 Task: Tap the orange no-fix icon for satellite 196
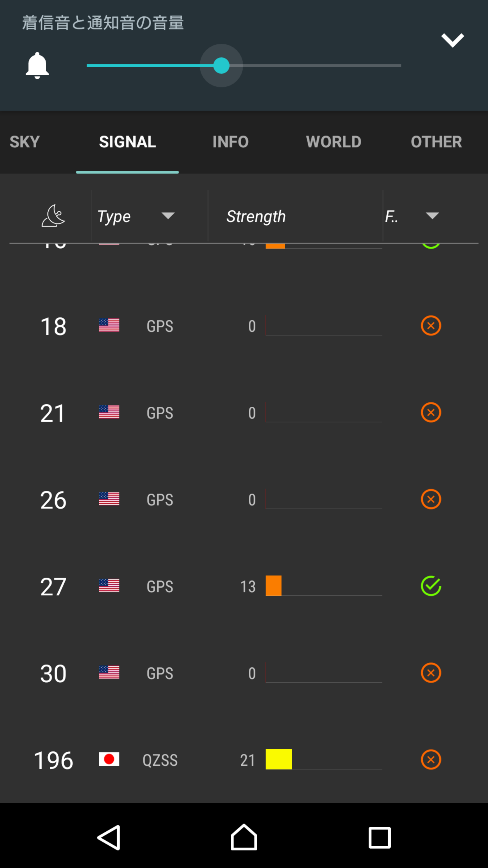(x=431, y=759)
